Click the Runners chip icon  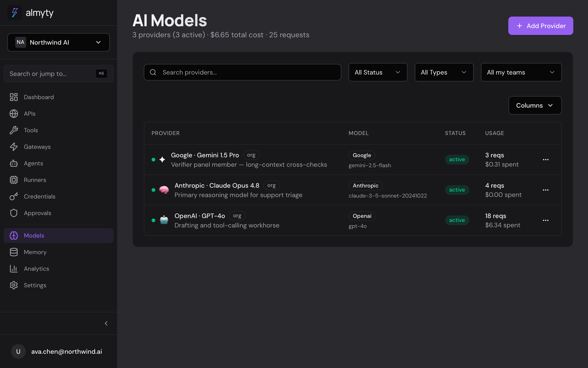click(x=14, y=180)
